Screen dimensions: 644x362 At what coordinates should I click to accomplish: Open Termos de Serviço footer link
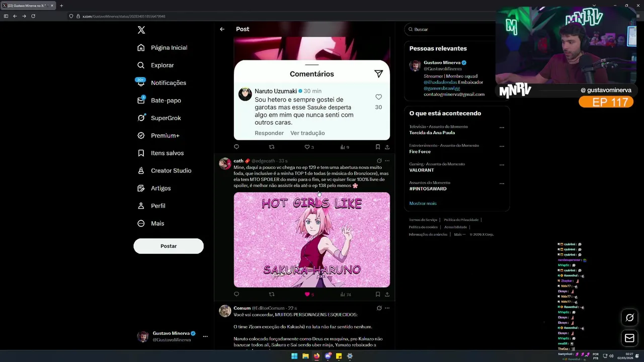pos(423,220)
